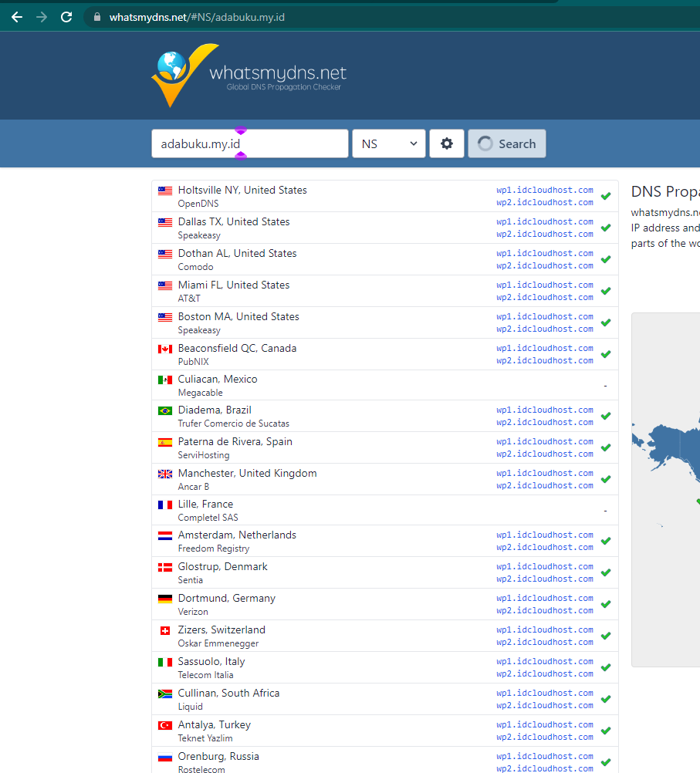Image resolution: width=700 pixels, height=773 pixels.
Task: Click wp2.idcloudhost.com in the Dallas row
Action: coord(545,234)
